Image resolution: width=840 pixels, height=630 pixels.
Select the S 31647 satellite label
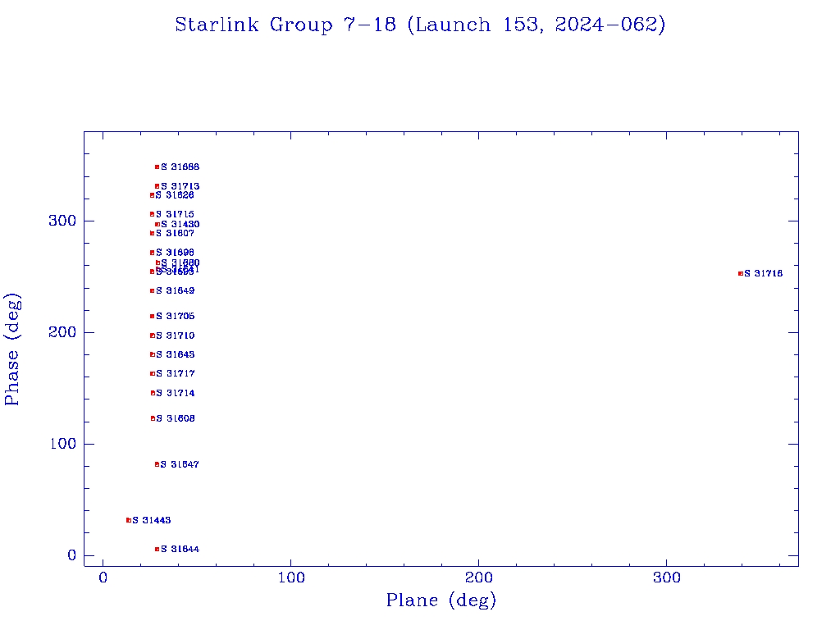click(180, 464)
